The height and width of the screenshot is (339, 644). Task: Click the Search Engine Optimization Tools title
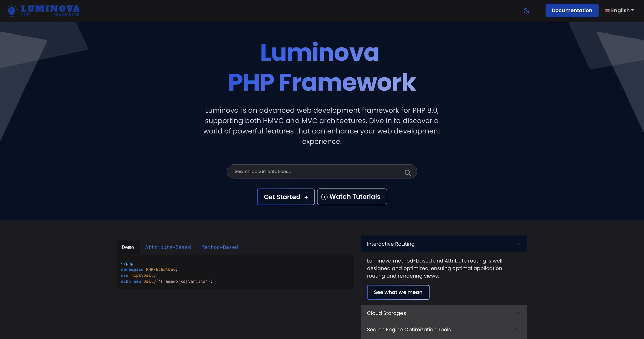(409, 329)
